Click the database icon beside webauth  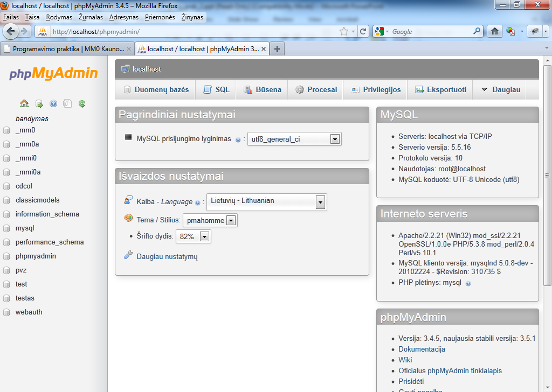[x=6, y=312]
